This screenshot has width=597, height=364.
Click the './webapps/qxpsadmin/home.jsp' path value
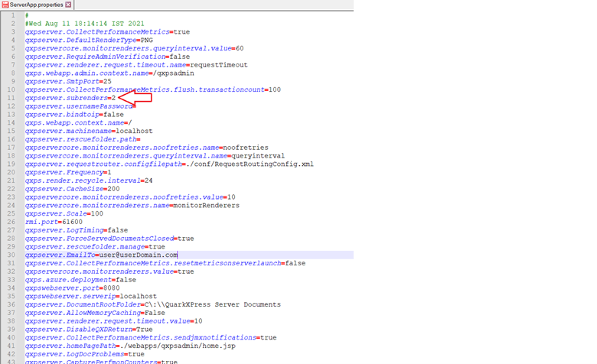tap(178, 346)
